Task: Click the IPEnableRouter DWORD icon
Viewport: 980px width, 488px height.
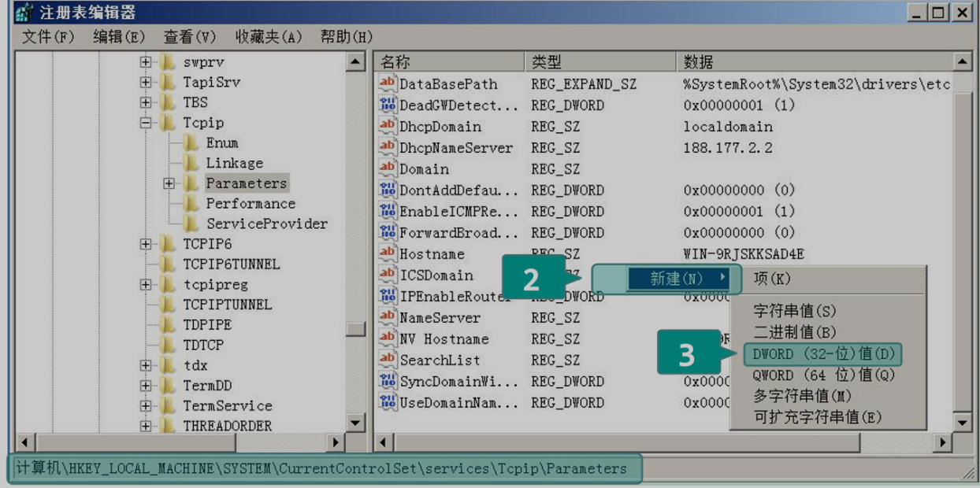Action: (388, 296)
